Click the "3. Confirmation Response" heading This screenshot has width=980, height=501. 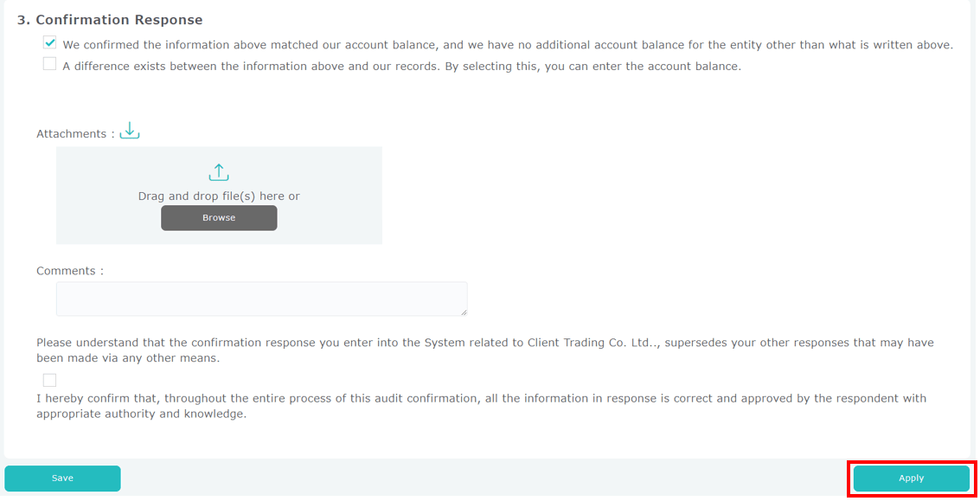110,20
